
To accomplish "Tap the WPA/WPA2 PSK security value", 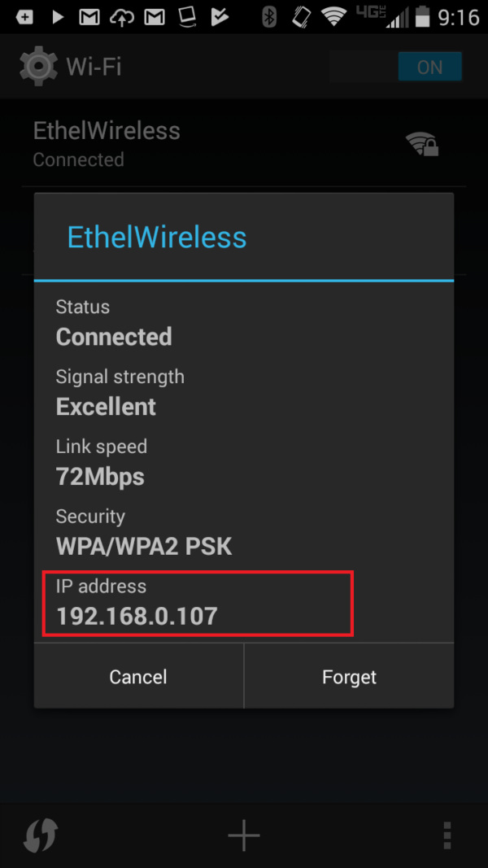I will coord(144,547).
